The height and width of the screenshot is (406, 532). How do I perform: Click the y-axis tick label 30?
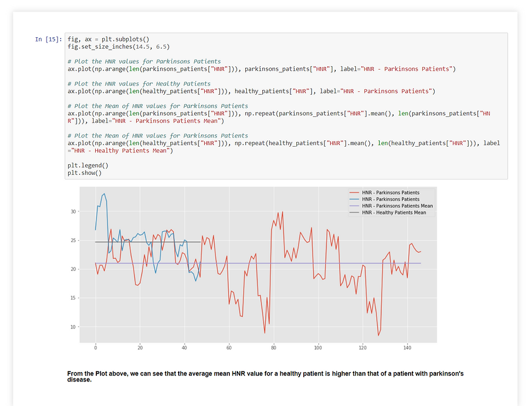pos(73,212)
